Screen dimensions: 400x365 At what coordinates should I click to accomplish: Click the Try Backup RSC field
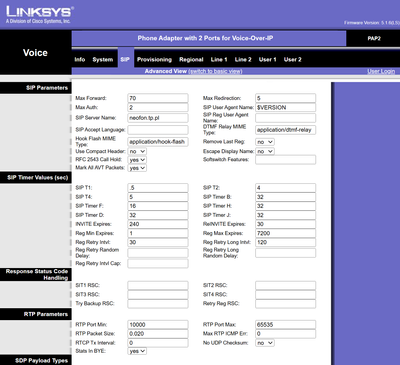coord(158,303)
